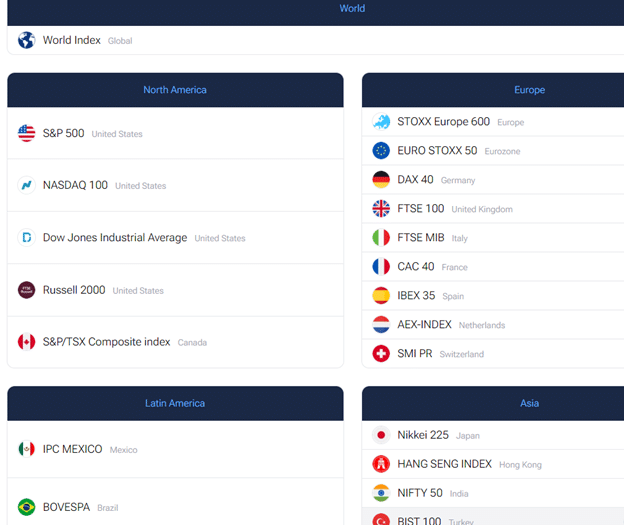624x525 pixels.
Task: Click the Hong Kong label
Action: coord(521,465)
